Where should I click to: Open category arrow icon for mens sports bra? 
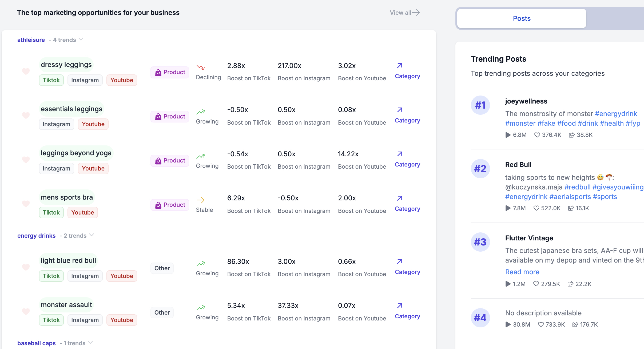click(x=399, y=198)
